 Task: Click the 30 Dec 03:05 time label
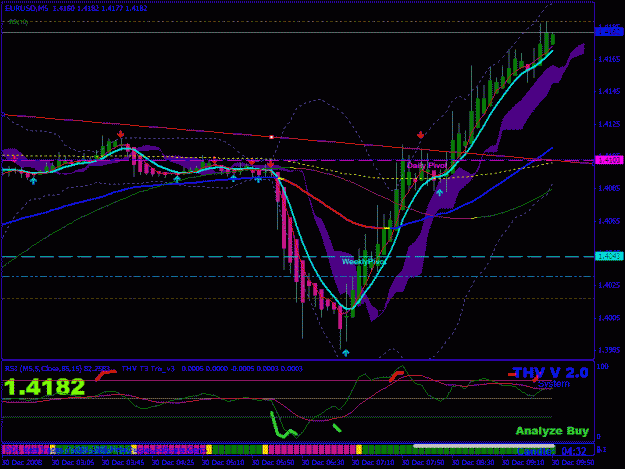point(73,463)
